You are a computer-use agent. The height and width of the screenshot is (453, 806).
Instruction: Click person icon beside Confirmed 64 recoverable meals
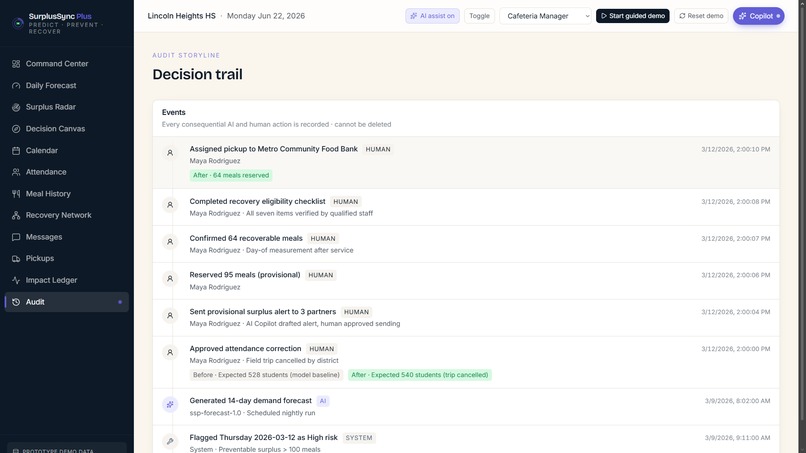[x=170, y=242]
